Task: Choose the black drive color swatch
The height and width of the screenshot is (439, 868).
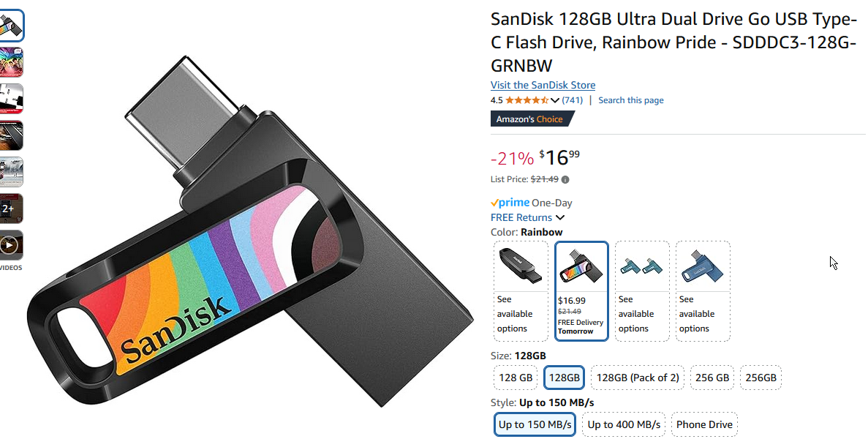Action: (x=521, y=291)
